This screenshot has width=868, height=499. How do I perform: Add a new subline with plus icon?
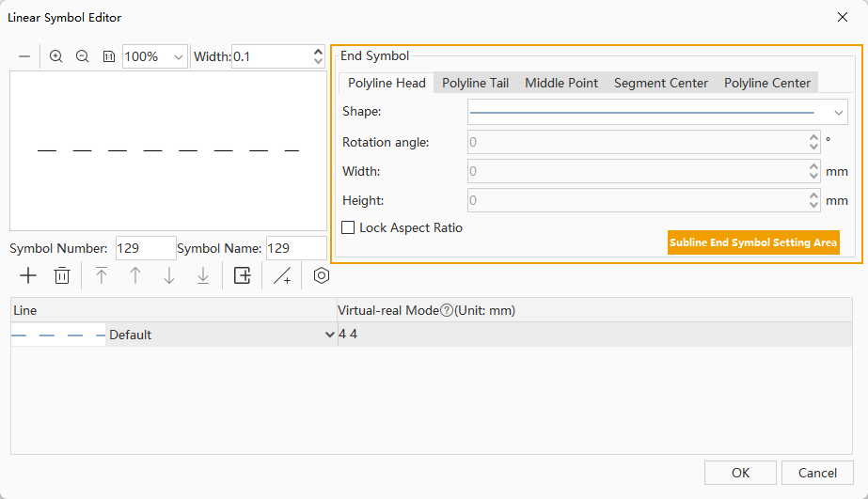point(28,275)
